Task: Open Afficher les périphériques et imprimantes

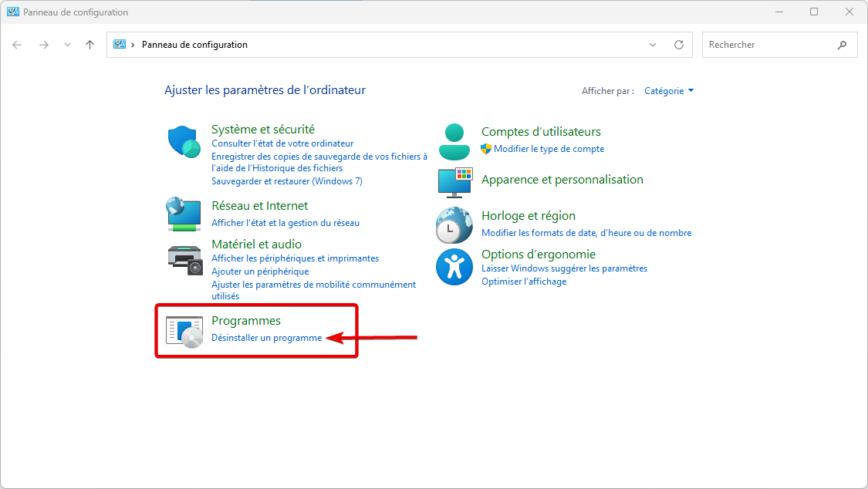Action: [295, 258]
